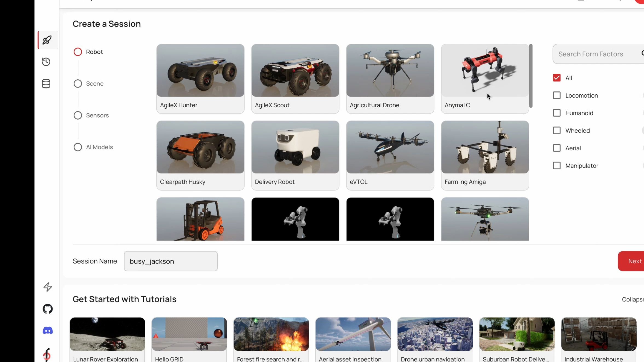
Task: Open the Forest fire search tutorial
Action: coord(271,340)
